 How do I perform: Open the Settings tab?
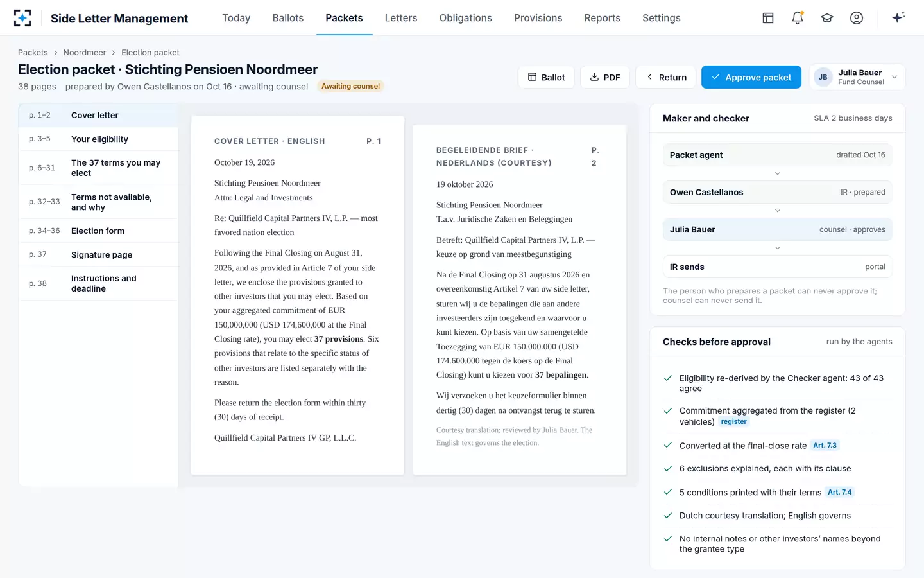pyautogui.click(x=662, y=18)
